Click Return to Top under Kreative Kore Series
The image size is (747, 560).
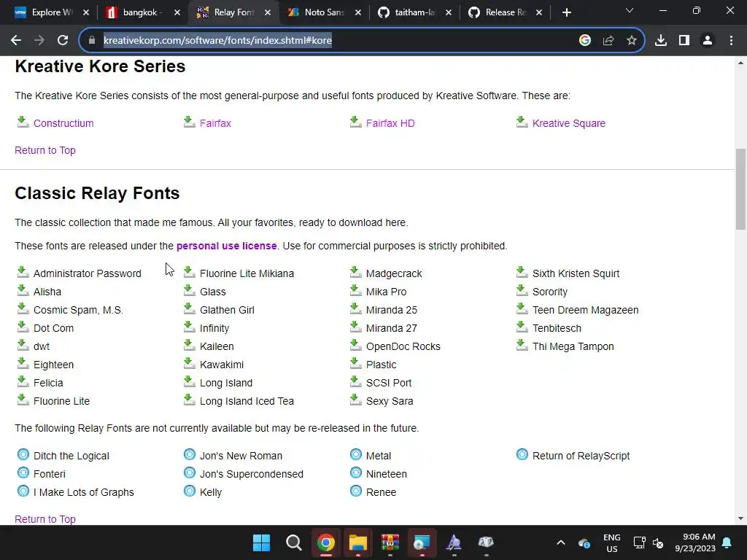click(x=45, y=150)
